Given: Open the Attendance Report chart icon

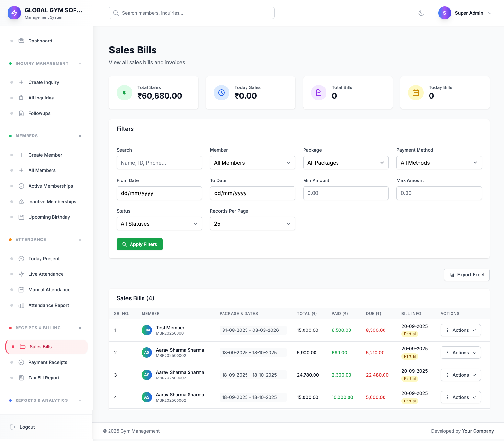Looking at the screenshot, I should pos(21,305).
